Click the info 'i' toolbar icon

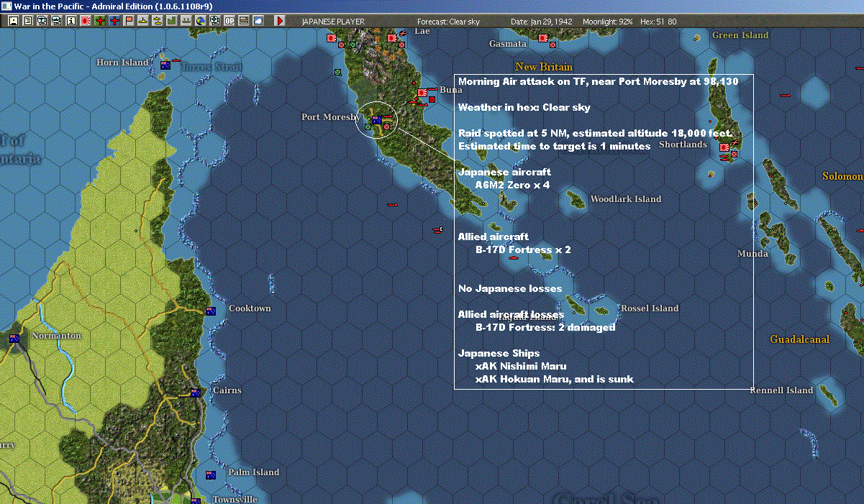(x=71, y=21)
